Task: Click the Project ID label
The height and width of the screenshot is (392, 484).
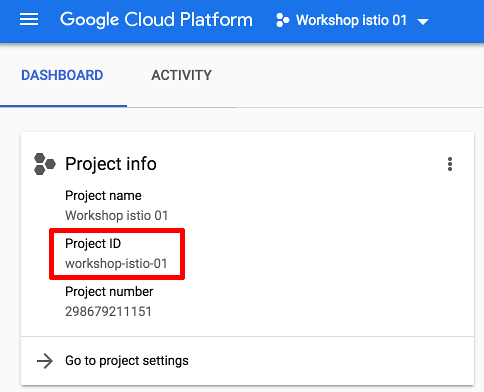Action: 93,244
